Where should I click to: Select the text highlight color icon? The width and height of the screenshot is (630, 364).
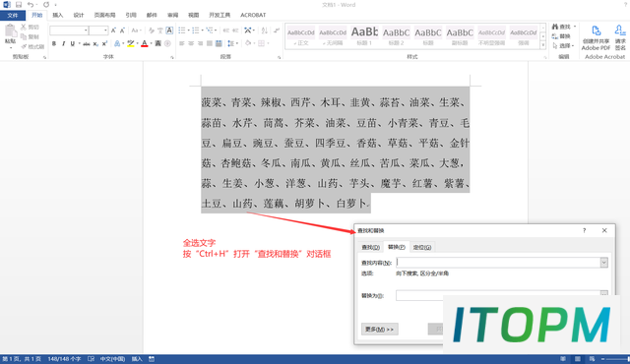pos(131,43)
